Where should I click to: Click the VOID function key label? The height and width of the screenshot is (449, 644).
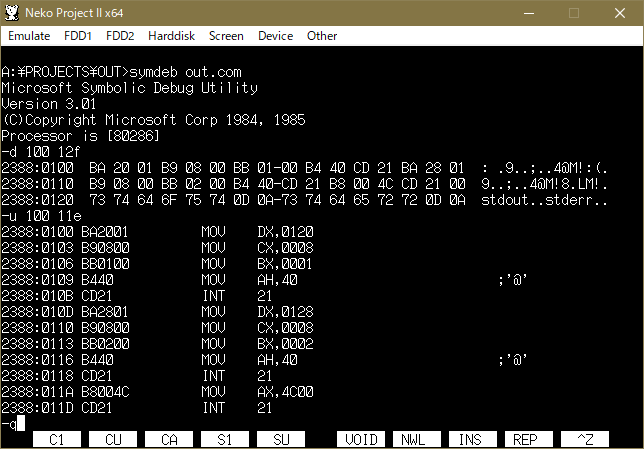point(361,440)
